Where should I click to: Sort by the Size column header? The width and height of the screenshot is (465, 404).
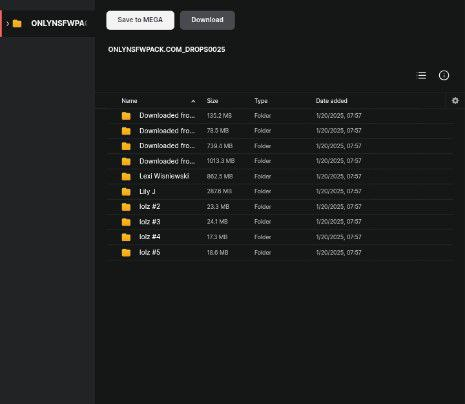[212, 101]
